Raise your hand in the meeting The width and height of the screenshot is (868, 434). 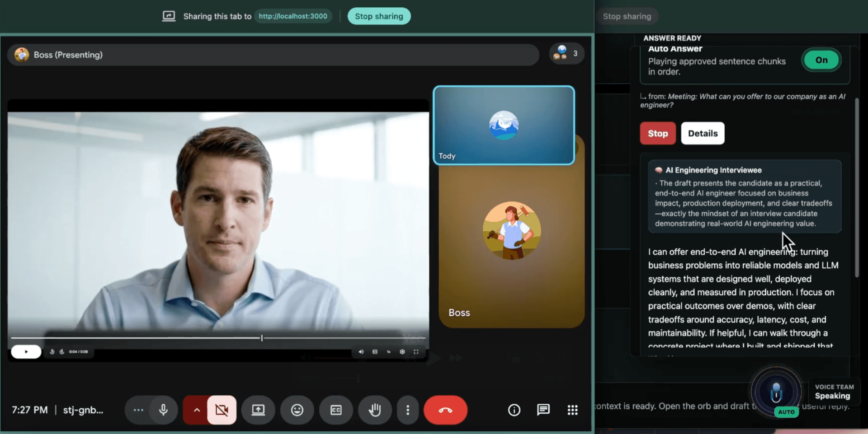point(375,410)
